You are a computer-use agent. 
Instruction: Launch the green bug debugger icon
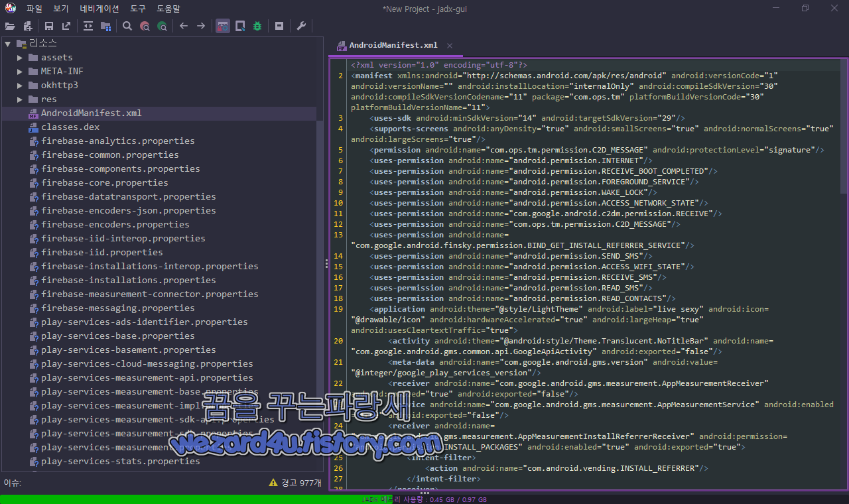coord(257,26)
